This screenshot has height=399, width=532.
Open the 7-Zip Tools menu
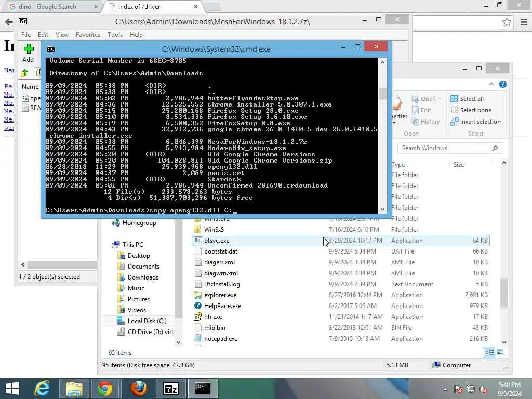click(115, 35)
